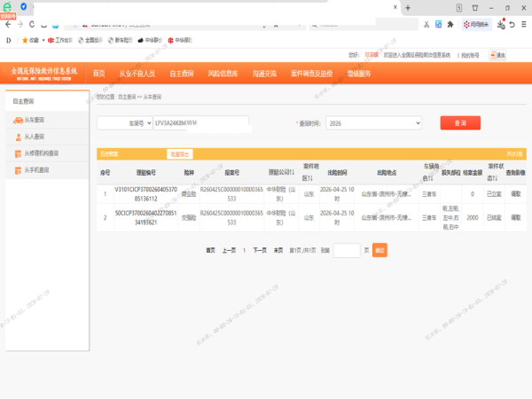Open the 车架号 search type dropdown
The height and width of the screenshot is (399, 532).
coord(125,123)
